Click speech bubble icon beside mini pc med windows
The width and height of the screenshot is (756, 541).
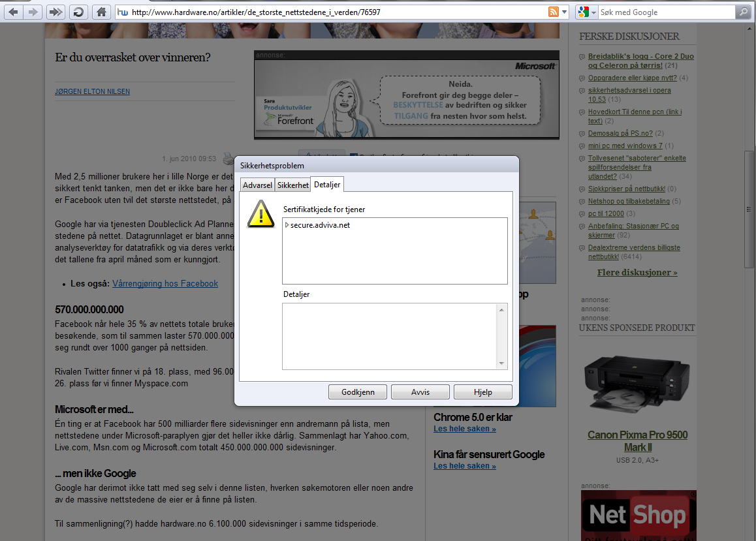pos(582,146)
